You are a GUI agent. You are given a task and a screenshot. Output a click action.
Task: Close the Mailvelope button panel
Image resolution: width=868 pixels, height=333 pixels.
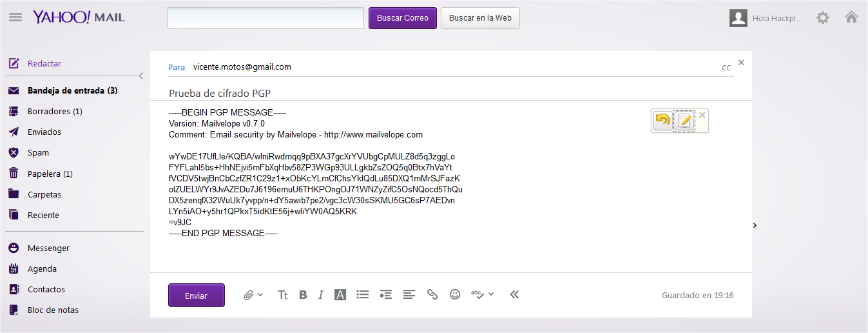(x=702, y=115)
